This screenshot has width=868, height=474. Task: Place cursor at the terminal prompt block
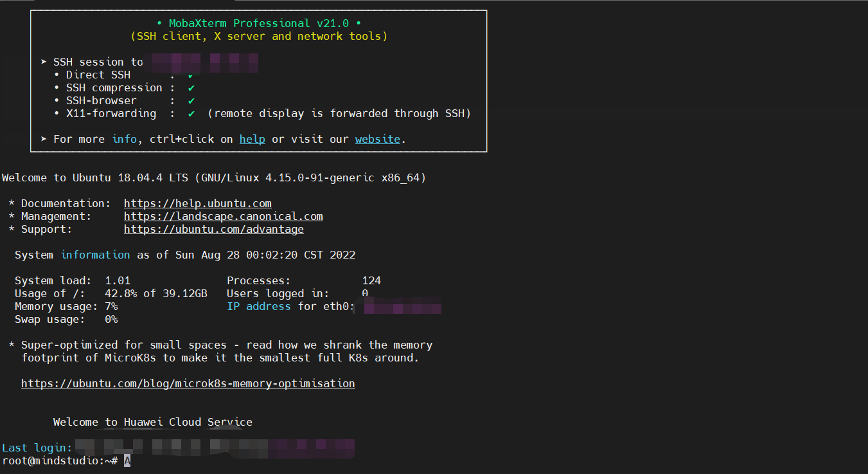(x=127, y=460)
